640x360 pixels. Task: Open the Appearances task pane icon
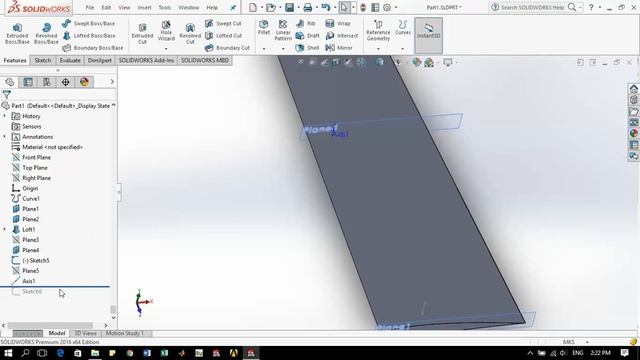633,133
